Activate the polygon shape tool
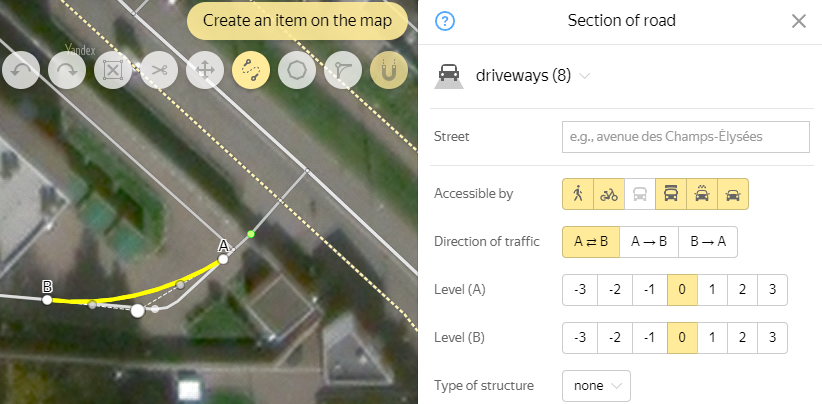The height and width of the screenshot is (404, 822). point(297,71)
